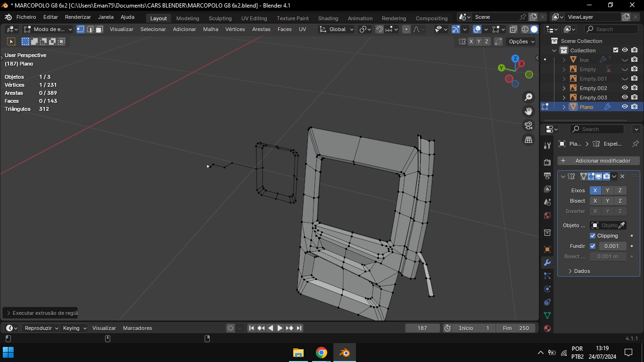This screenshot has height=362, width=644.
Task: Open the World properties tab
Action: [547, 215]
